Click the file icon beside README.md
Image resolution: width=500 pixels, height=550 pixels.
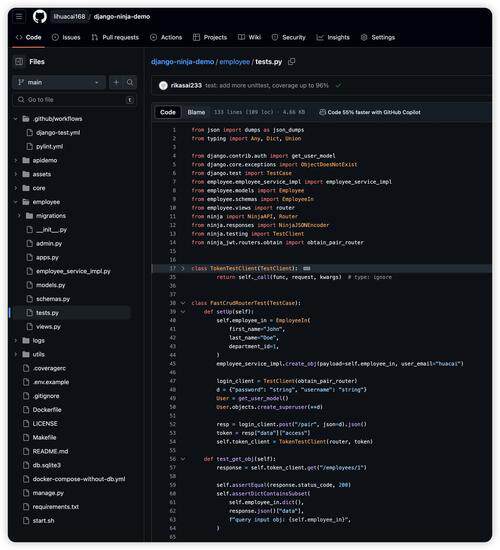pos(26,451)
